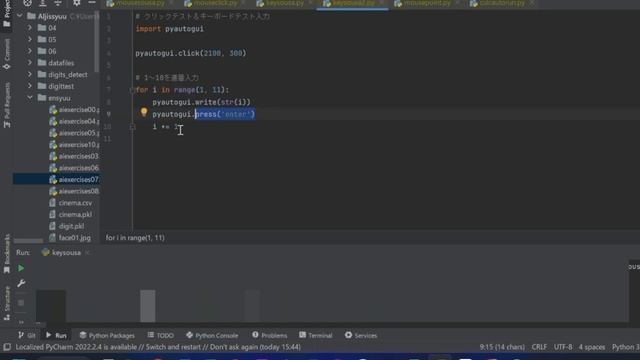Screen dimensions: 640x360
Task: Expand the digits_detect folder
Action: (x=30, y=74)
